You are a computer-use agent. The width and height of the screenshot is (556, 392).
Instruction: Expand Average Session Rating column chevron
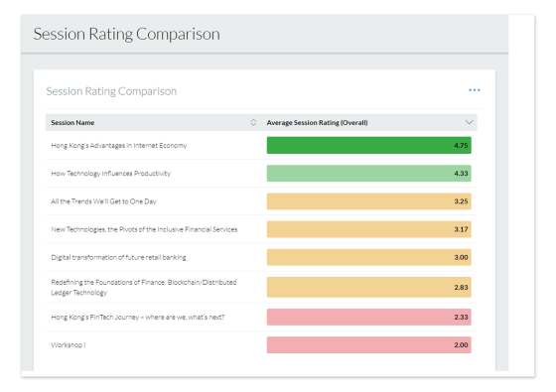tap(469, 122)
